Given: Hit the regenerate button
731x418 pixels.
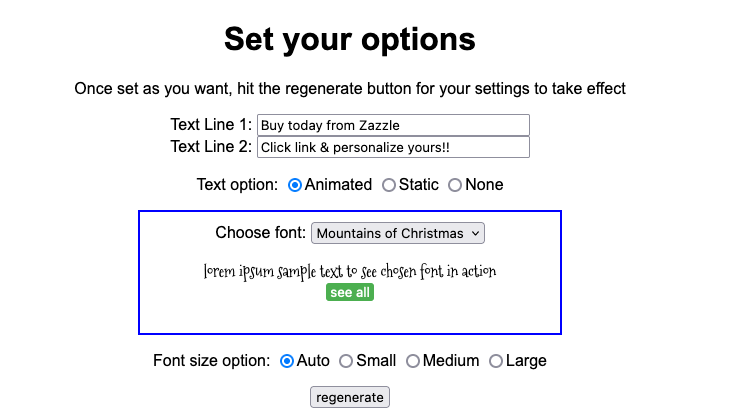Looking at the screenshot, I should click(350, 397).
